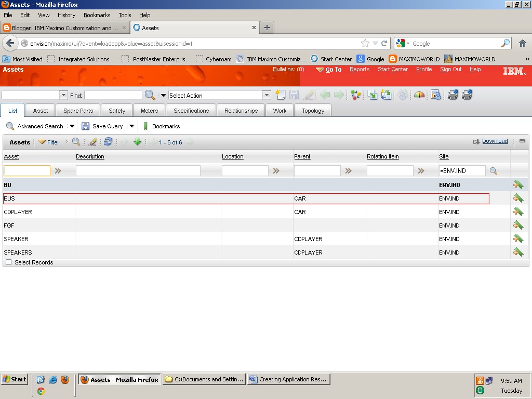Click the Clear Changes eraser icon
This screenshot has width=532, height=399.
[x=309, y=95]
